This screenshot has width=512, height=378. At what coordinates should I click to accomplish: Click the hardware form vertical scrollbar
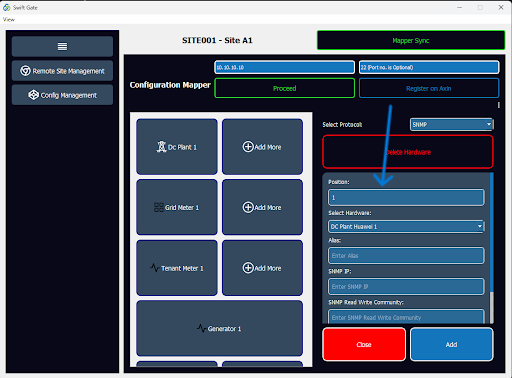(x=492, y=248)
